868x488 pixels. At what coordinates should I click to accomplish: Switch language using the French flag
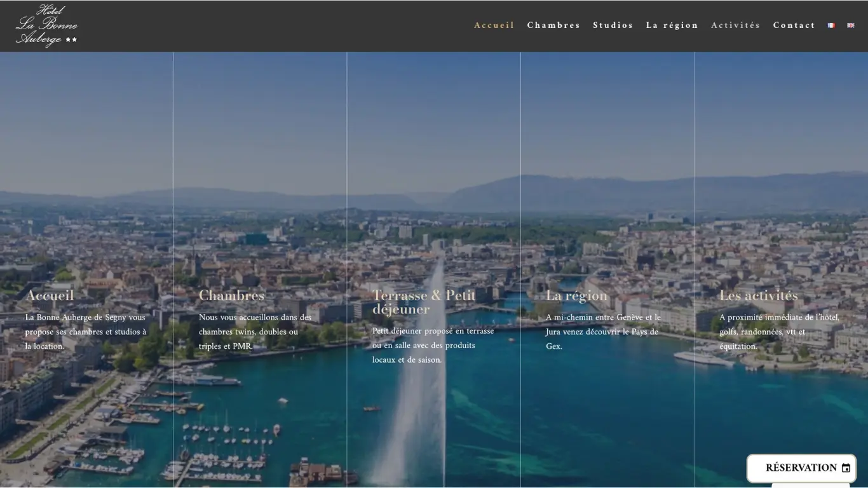[831, 25]
